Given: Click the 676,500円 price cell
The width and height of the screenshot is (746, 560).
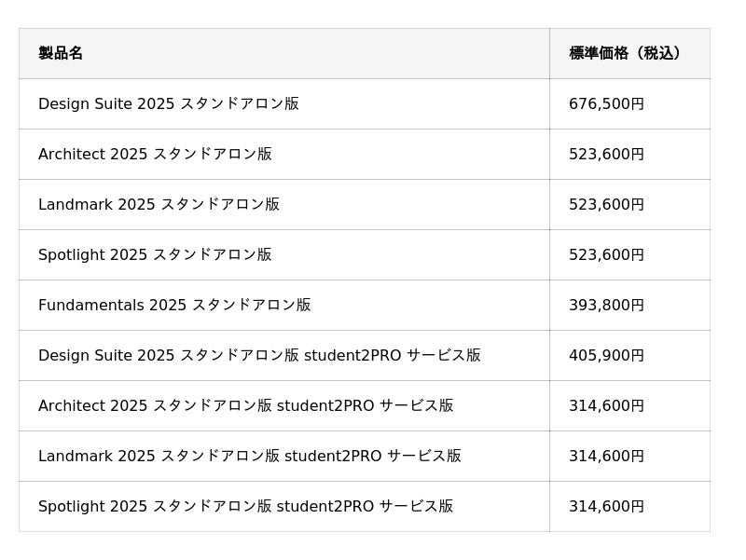Looking at the screenshot, I should click(606, 104).
